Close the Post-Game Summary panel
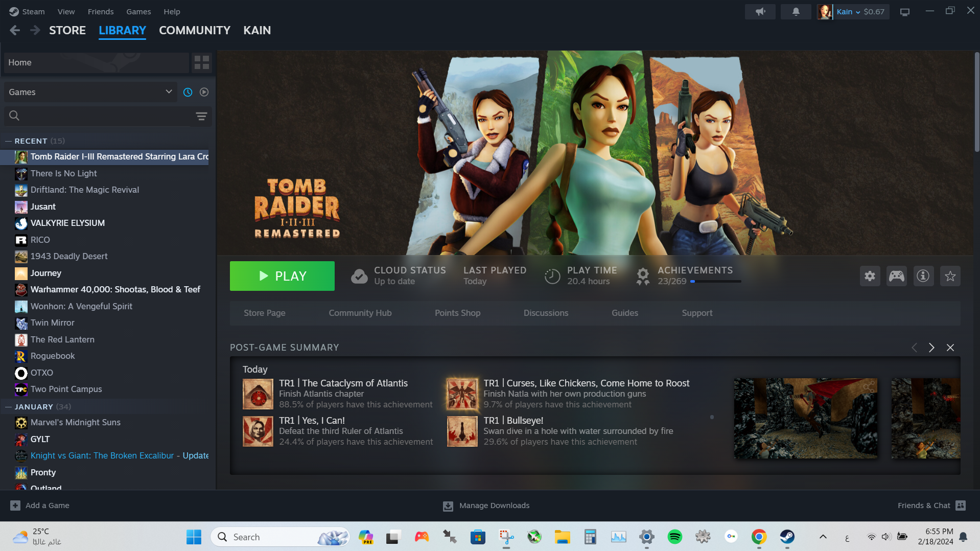 (950, 348)
